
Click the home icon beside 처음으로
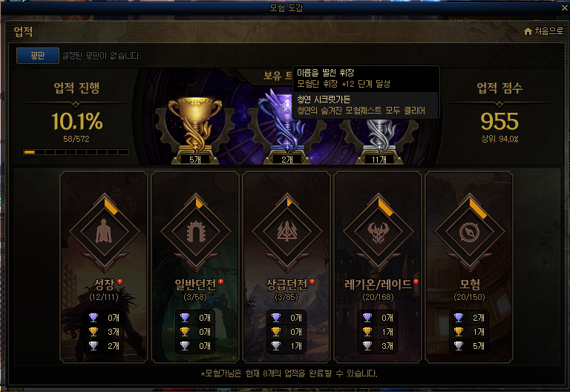(x=528, y=32)
